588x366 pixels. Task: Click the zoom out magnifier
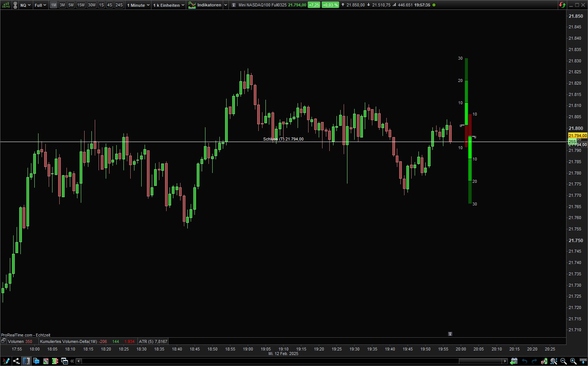[563, 361]
